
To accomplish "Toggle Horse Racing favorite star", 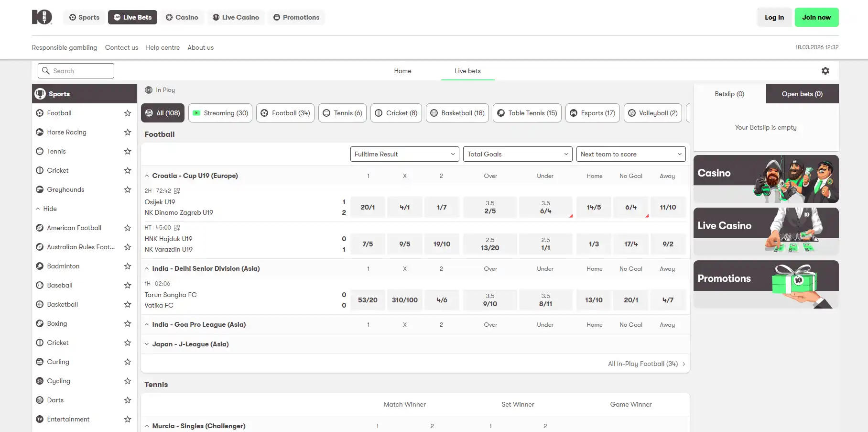I will [x=128, y=132].
